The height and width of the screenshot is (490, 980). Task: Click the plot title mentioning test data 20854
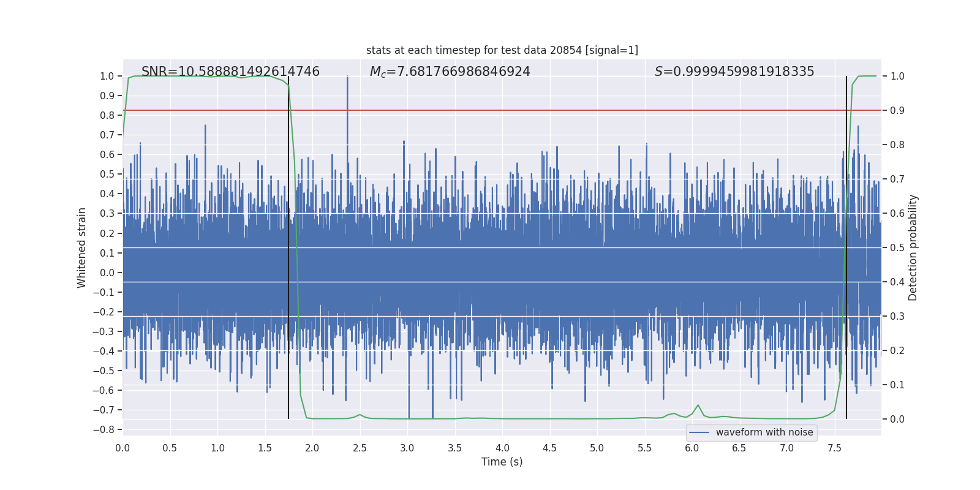502,50
